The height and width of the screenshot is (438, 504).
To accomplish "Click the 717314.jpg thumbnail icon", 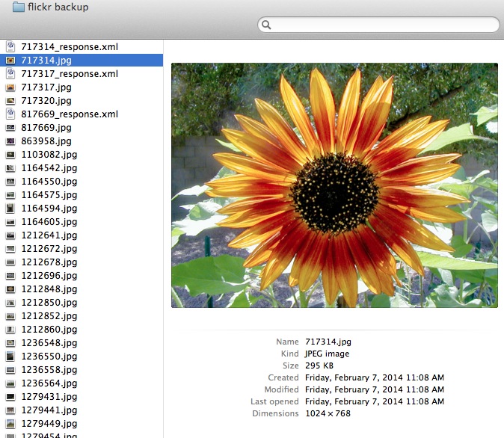I will tap(10, 60).
